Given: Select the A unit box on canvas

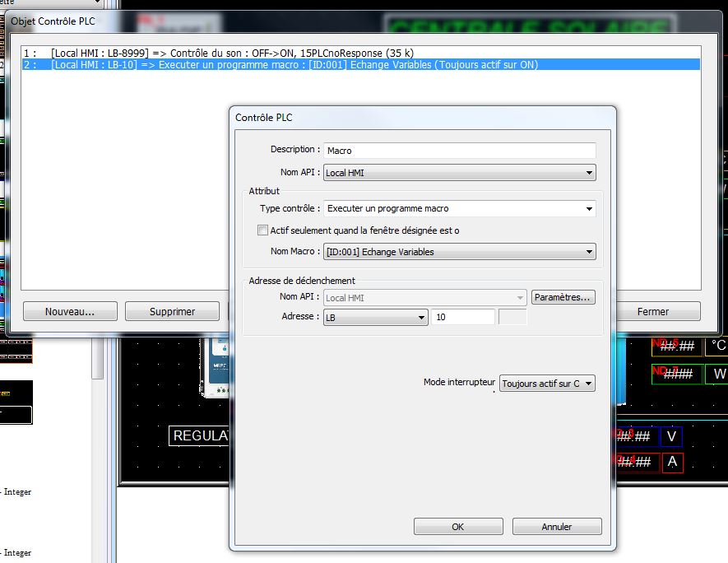Looking at the screenshot, I should pyautogui.click(x=672, y=463).
